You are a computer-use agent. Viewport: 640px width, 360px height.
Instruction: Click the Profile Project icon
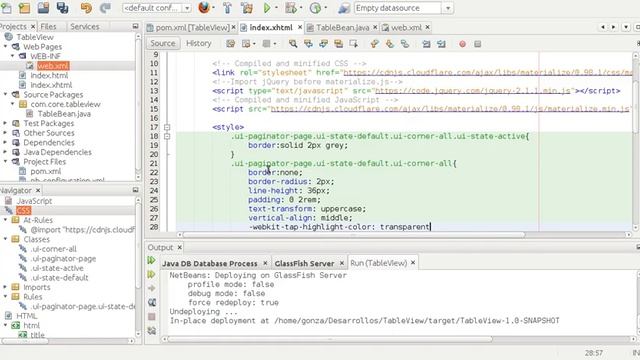click(x=315, y=8)
